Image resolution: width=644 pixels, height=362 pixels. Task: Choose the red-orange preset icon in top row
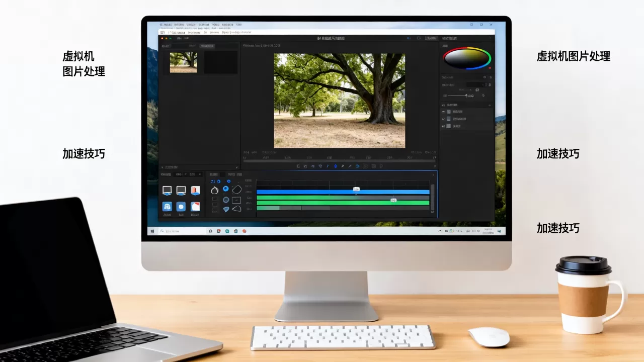[x=195, y=191]
